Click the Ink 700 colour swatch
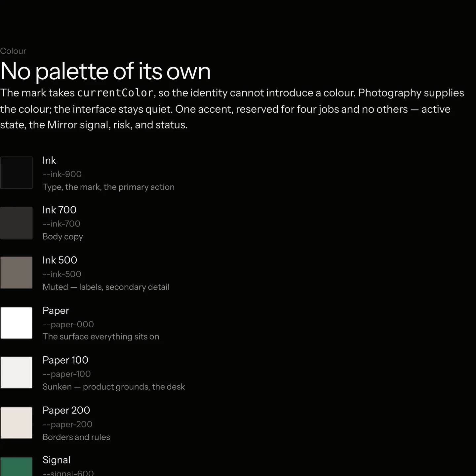Screen dimensions: 476x476 click(16, 223)
